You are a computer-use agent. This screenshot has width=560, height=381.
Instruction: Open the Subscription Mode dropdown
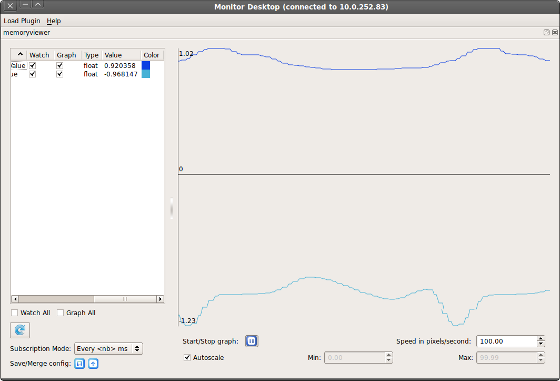(x=108, y=349)
